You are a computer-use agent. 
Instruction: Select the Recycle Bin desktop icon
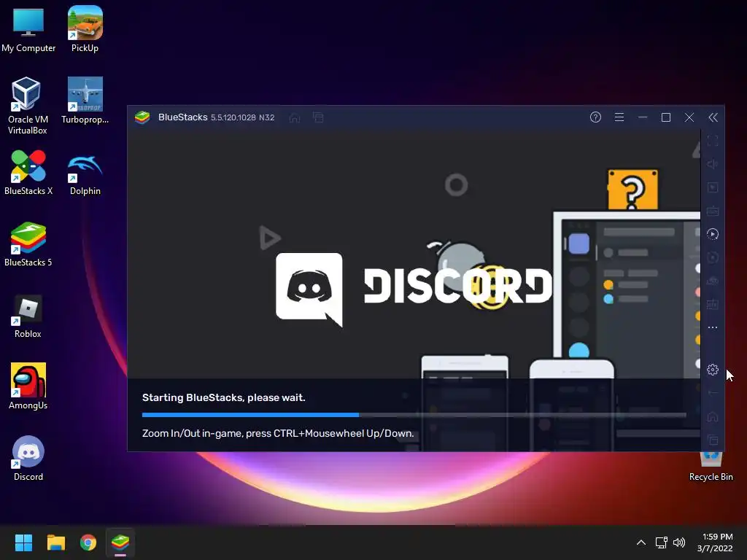pos(711,467)
